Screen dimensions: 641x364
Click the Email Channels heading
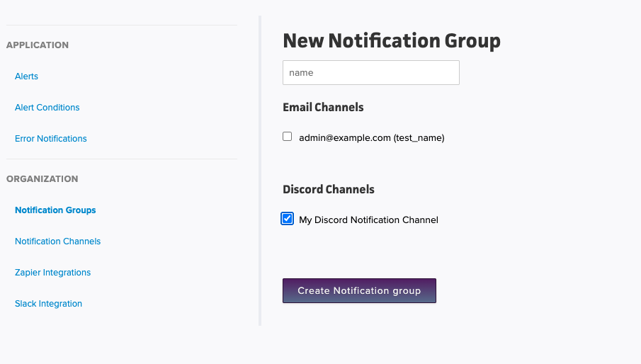(x=323, y=108)
